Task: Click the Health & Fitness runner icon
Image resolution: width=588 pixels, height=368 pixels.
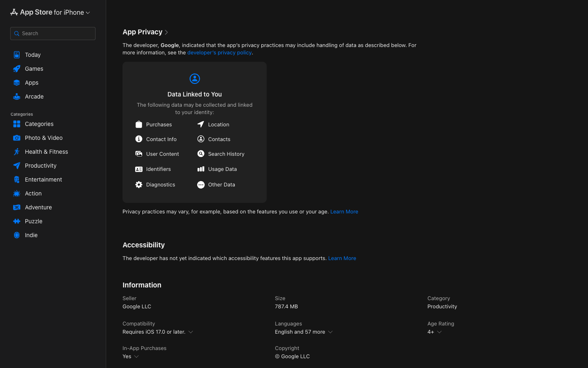Action: (17, 152)
